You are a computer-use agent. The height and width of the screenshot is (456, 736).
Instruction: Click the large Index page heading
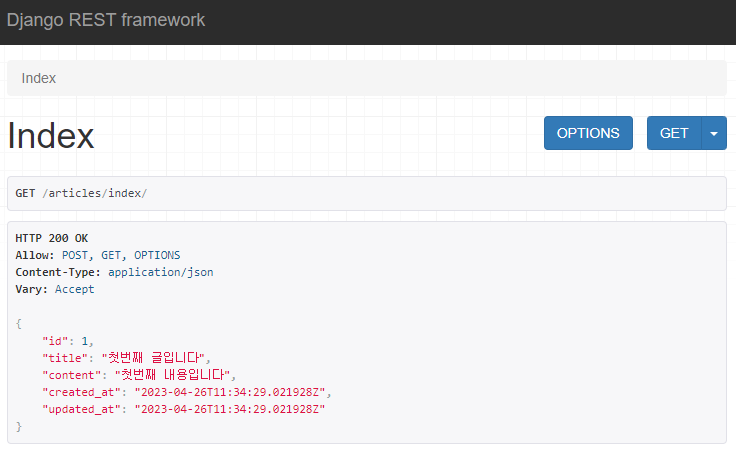coord(51,136)
